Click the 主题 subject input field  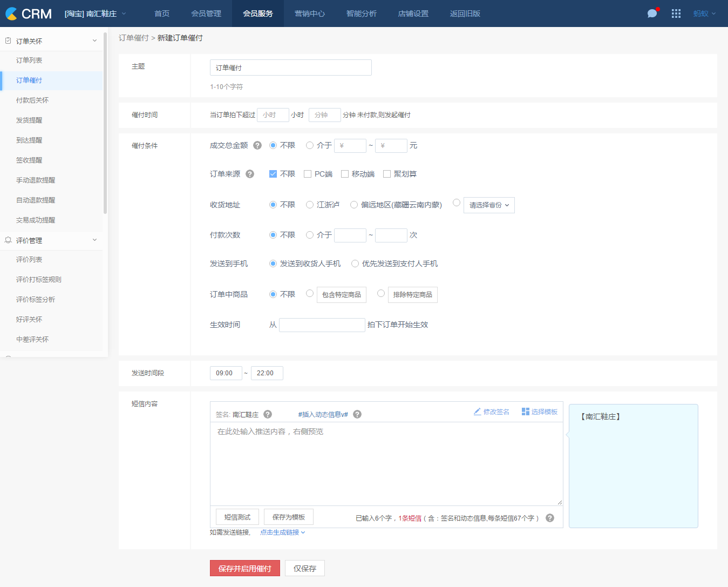click(x=290, y=68)
